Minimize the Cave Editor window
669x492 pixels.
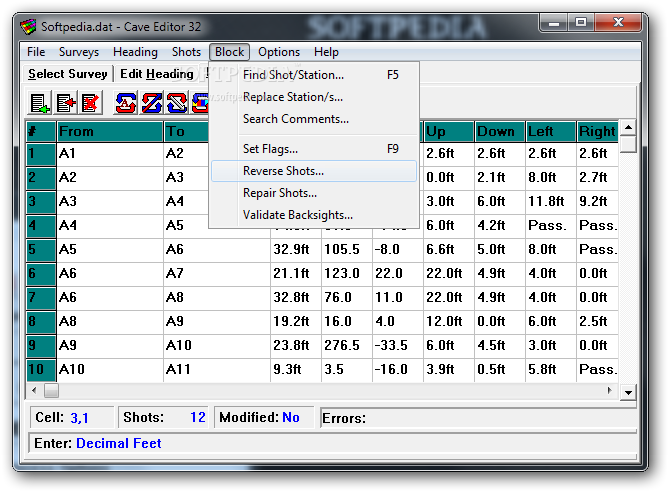[x=554, y=23]
